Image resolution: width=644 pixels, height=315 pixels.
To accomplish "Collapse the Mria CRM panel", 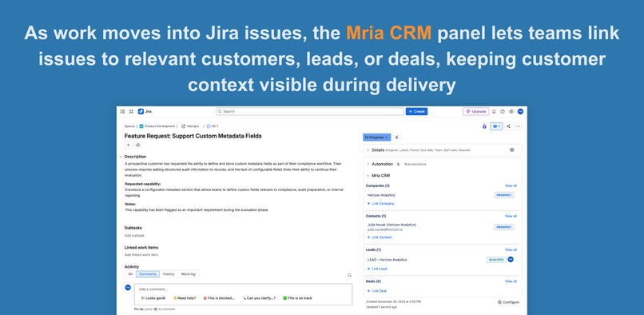I will 368,176.
